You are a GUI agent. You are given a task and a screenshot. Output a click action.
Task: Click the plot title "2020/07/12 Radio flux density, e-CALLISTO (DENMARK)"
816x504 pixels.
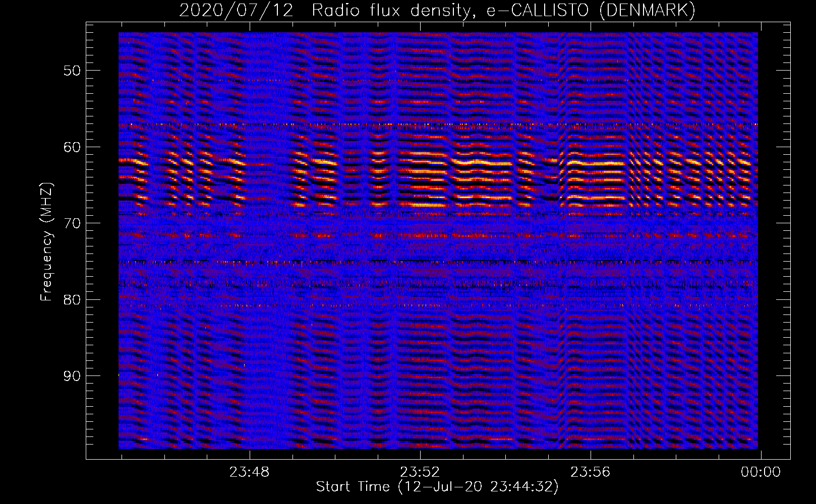(x=437, y=11)
